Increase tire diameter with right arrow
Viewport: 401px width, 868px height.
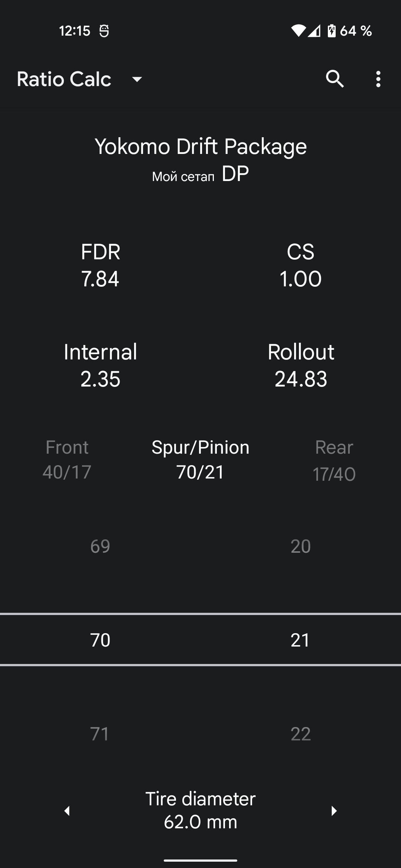tap(334, 811)
